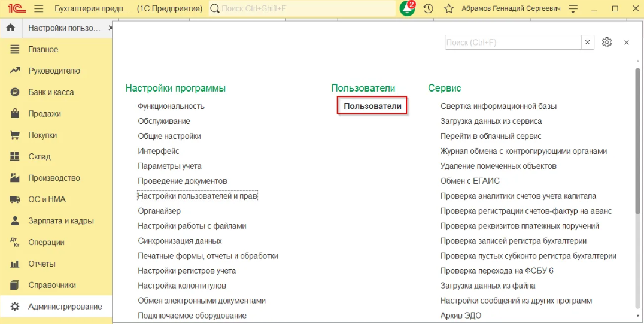Click the favorites star icon
The width and height of the screenshot is (644, 324).
pyautogui.click(x=448, y=9)
